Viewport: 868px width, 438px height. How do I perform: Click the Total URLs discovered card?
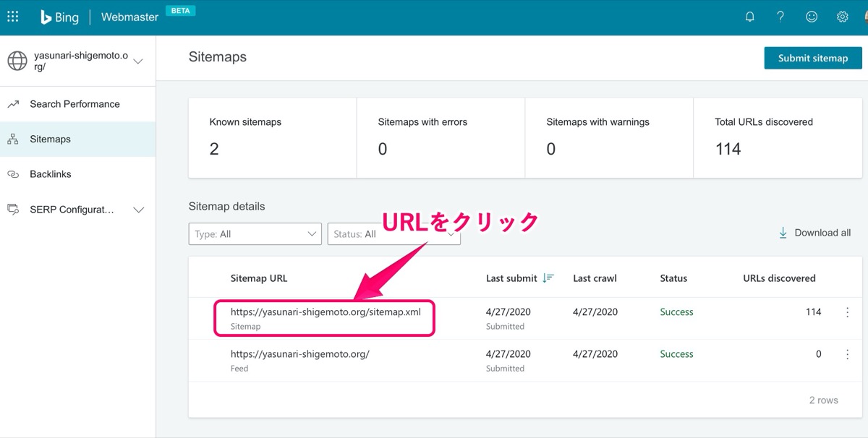coord(778,138)
